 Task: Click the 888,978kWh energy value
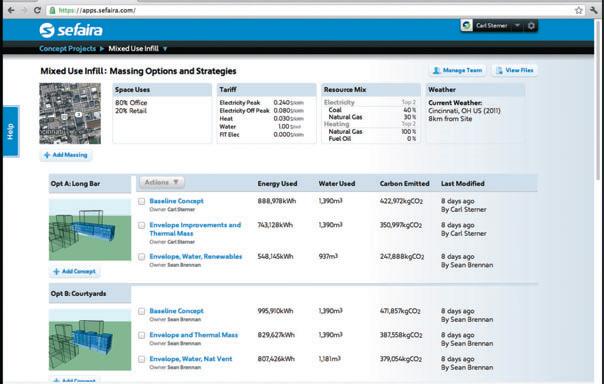coord(277,201)
